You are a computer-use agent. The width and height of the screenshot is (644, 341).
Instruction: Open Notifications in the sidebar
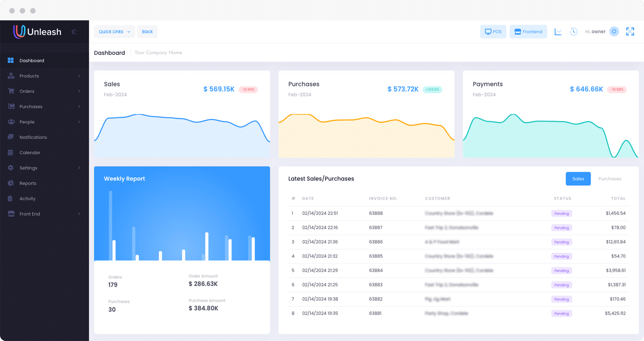coord(33,137)
